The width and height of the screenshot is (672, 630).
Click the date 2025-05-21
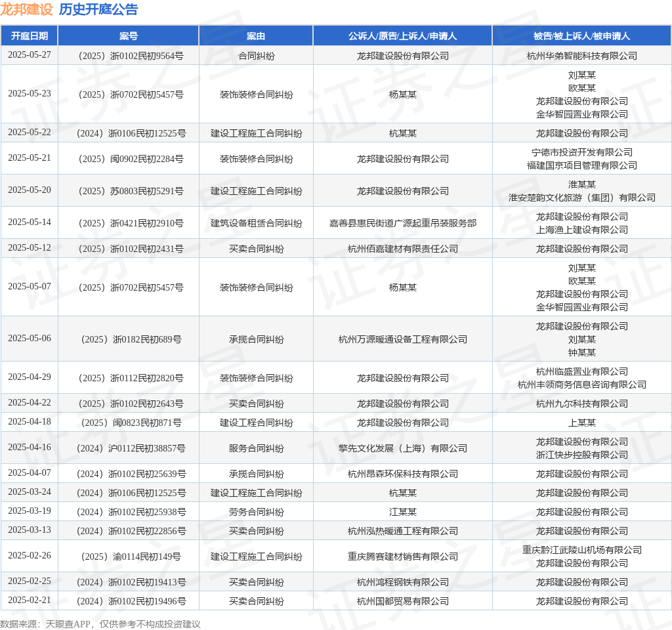(x=29, y=158)
